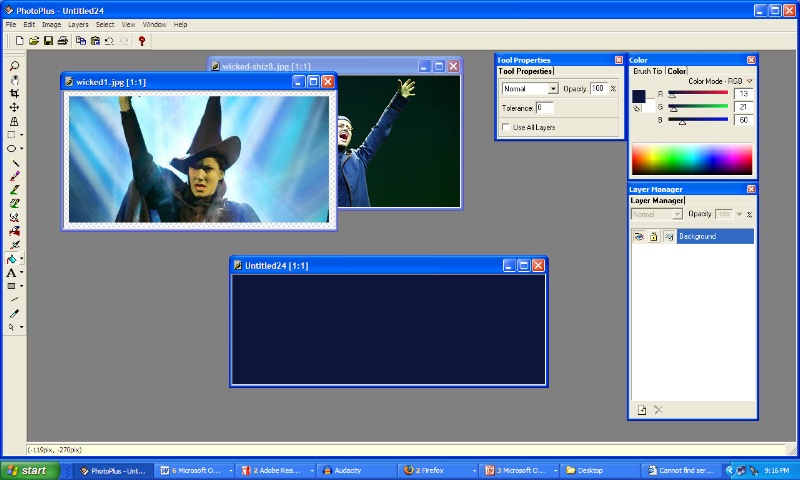Select the Paintbrush tool
This screenshot has width=800, height=480.
pos(14,176)
